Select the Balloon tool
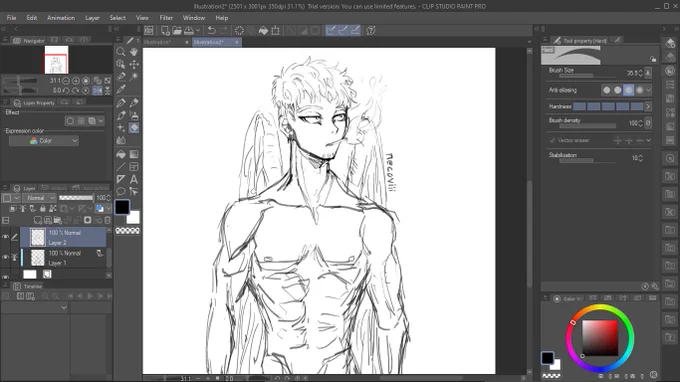Image resolution: width=680 pixels, height=382 pixels. pos(121,191)
